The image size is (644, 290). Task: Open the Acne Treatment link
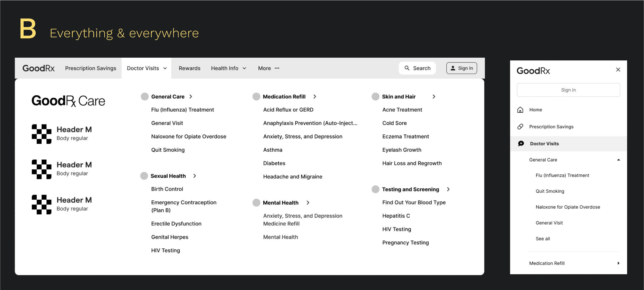click(x=402, y=110)
